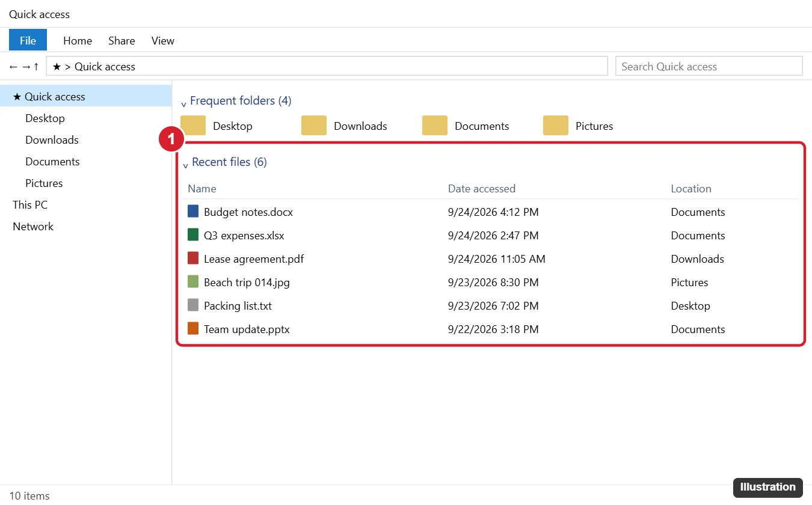Select the file name Lease agreement.pdf
The width and height of the screenshot is (812, 505).
[x=254, y=259]
